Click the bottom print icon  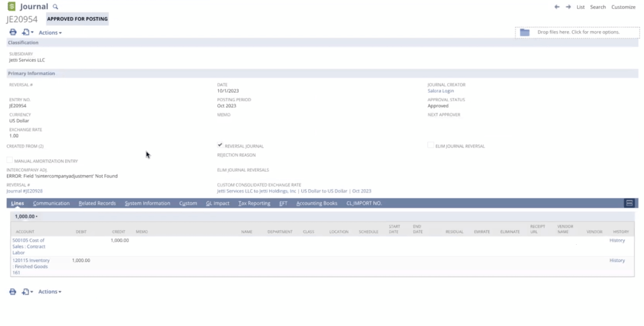click(12, 292)
